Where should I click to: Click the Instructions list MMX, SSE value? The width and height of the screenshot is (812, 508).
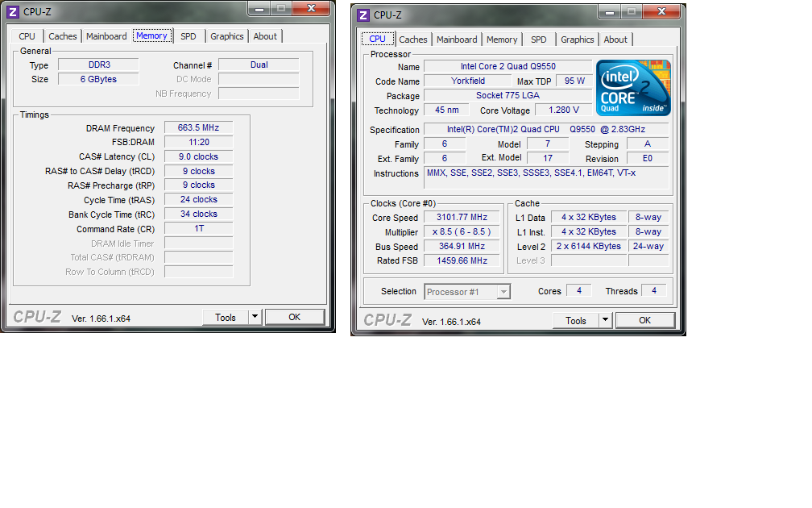point(546,177)
